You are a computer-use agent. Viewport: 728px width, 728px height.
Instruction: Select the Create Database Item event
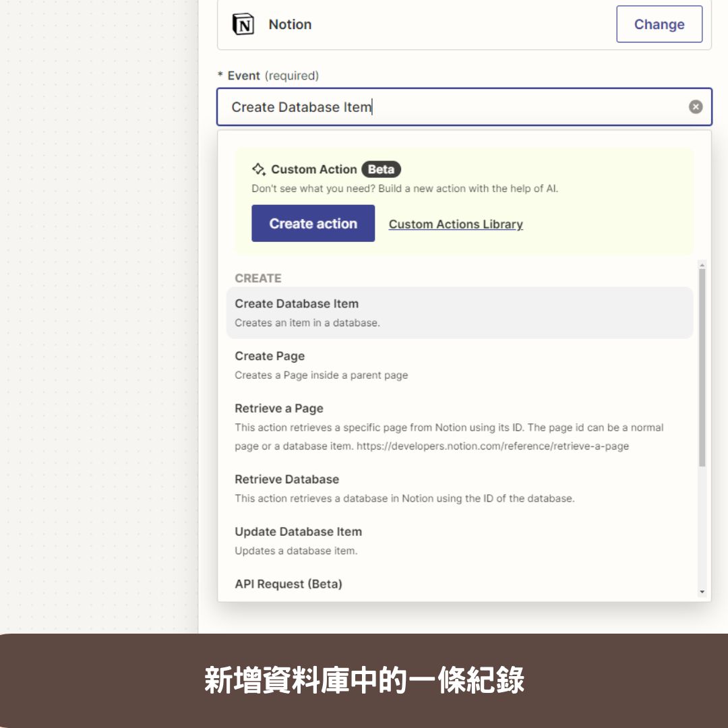tap(297, 304)
